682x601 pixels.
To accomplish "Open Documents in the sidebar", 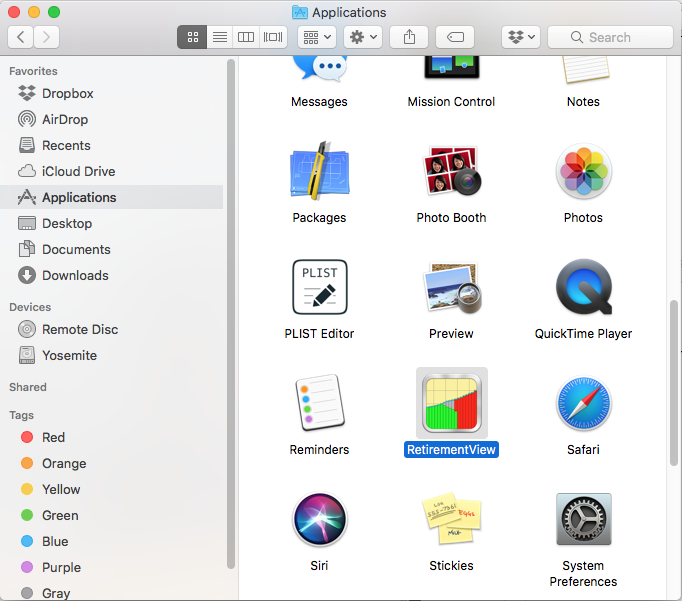I will [112, 250].
